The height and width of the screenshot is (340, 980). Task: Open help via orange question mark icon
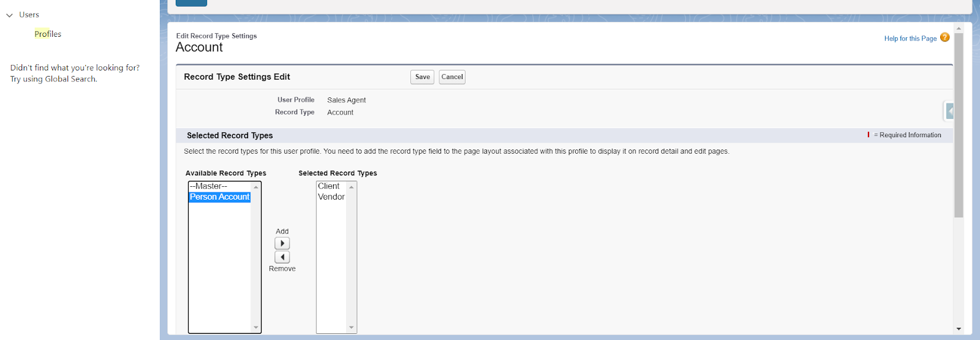(945, 37)
